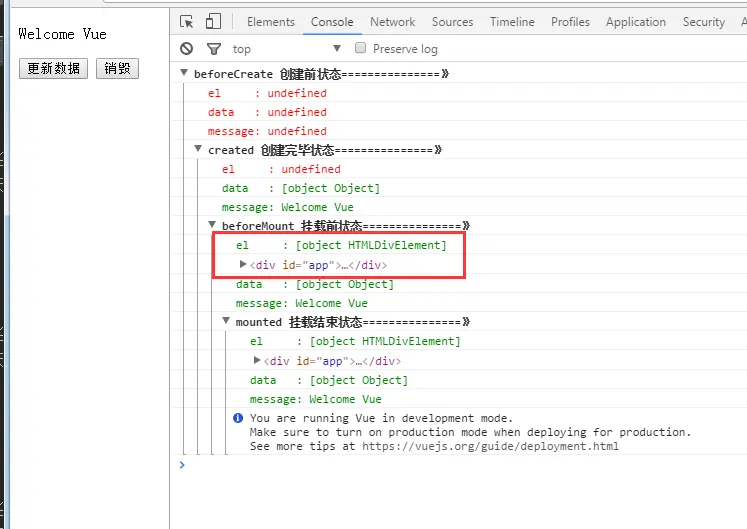The height and width of the screenshot is (529, 747).
Task: Click the Welcome Vue page text
Action: pyautogui.click(x=62, y=34)
